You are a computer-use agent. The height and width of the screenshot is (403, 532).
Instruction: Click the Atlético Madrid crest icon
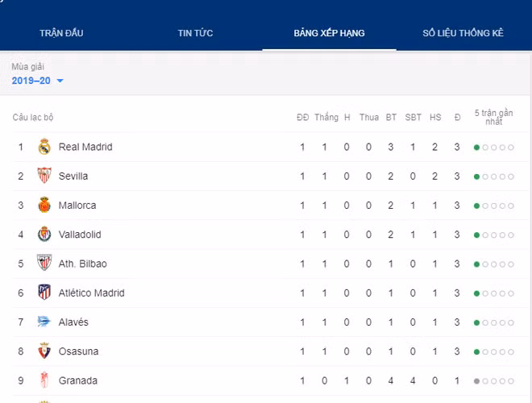44,293
